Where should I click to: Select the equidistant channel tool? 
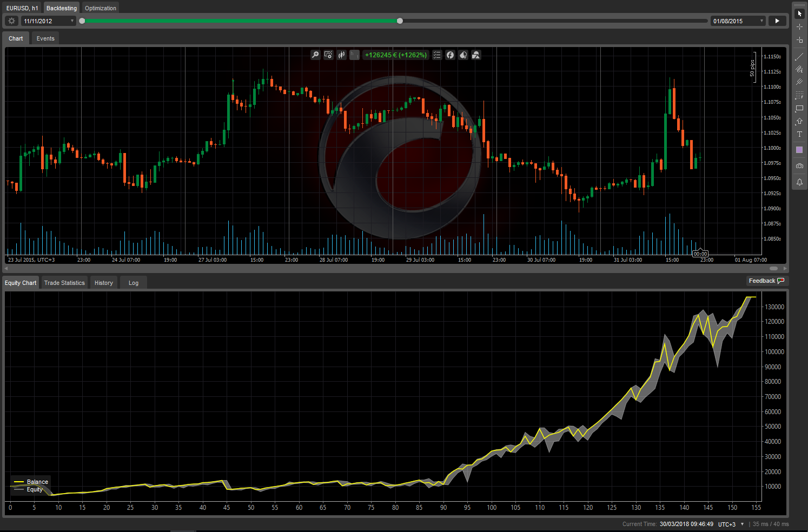click(x=799, y=69)
